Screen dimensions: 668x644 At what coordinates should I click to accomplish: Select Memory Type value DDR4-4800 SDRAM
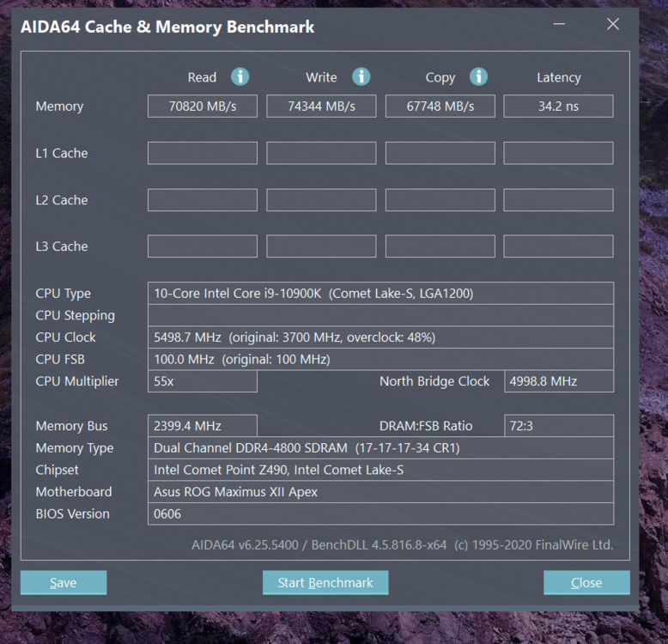coord(381,447)
